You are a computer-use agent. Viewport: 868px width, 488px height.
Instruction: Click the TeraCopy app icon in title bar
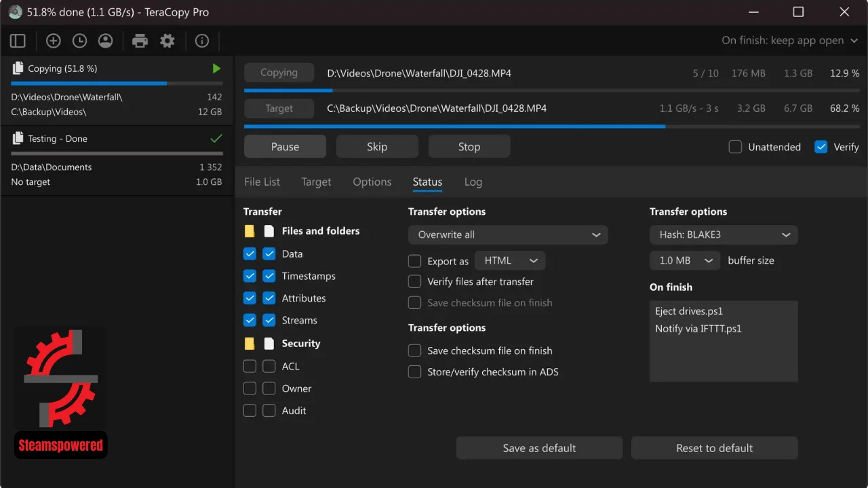click(15, 12)
